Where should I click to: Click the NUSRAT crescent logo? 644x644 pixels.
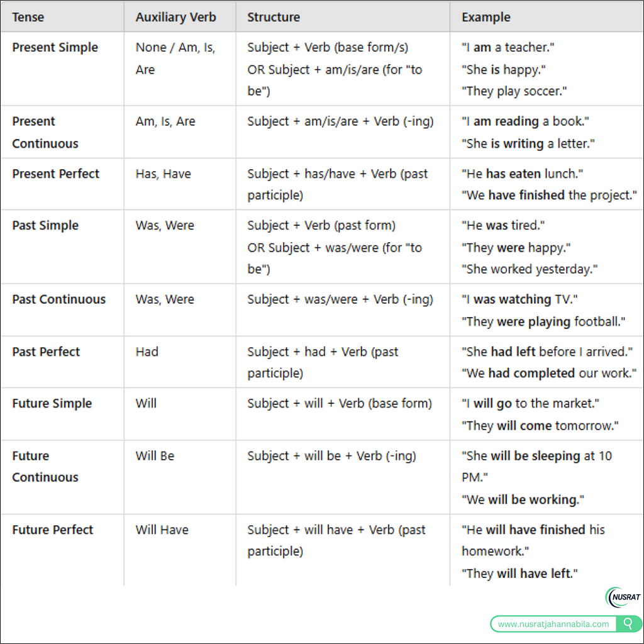[x=623, y=597]
